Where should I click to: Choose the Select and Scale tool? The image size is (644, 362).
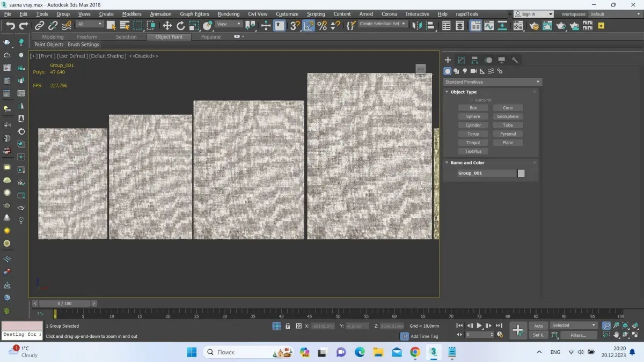point(194,25)
